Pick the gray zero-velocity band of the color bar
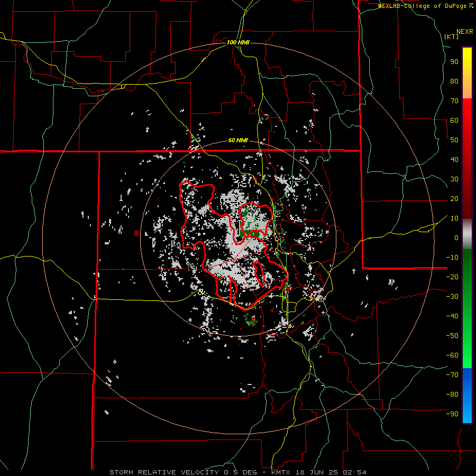Screen dimensions: 476x476 point(467,234)
